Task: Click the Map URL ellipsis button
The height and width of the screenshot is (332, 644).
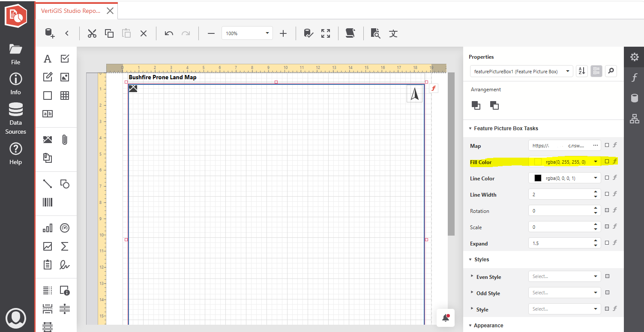Action: point(595,146)
